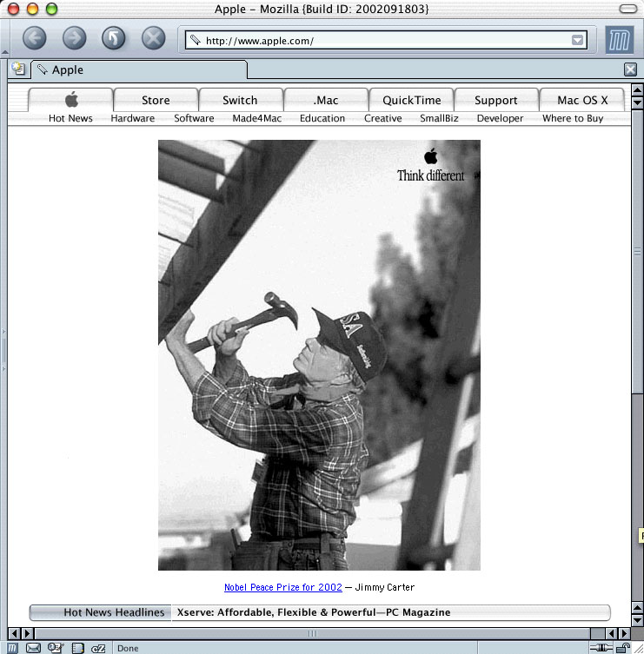
Task: Stop loading with the X Stop button
Action: tap(153, 38)
